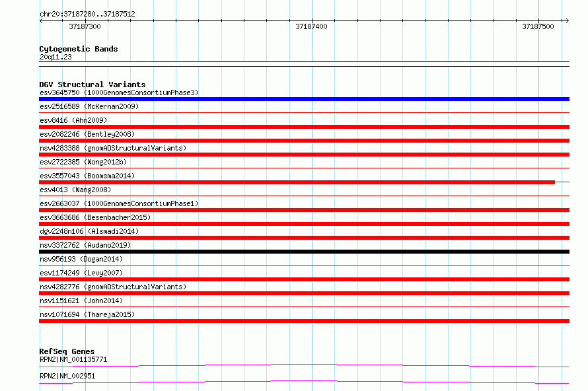The width and height of the screenshot is (588, 391).
Task: Click red bar under esv3663686 (Besenbacher2015)
Action: pos(304,224)
